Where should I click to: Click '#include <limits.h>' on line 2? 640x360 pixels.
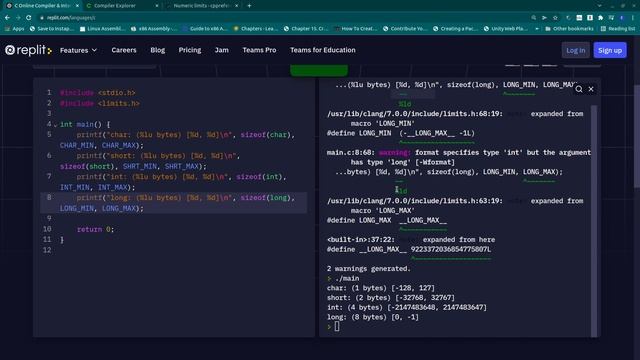click(x=100, y=103)
